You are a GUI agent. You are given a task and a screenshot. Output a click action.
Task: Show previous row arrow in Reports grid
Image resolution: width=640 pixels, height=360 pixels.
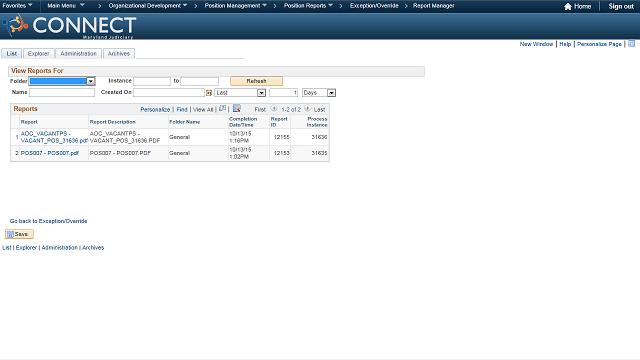[x=274, y=109]
